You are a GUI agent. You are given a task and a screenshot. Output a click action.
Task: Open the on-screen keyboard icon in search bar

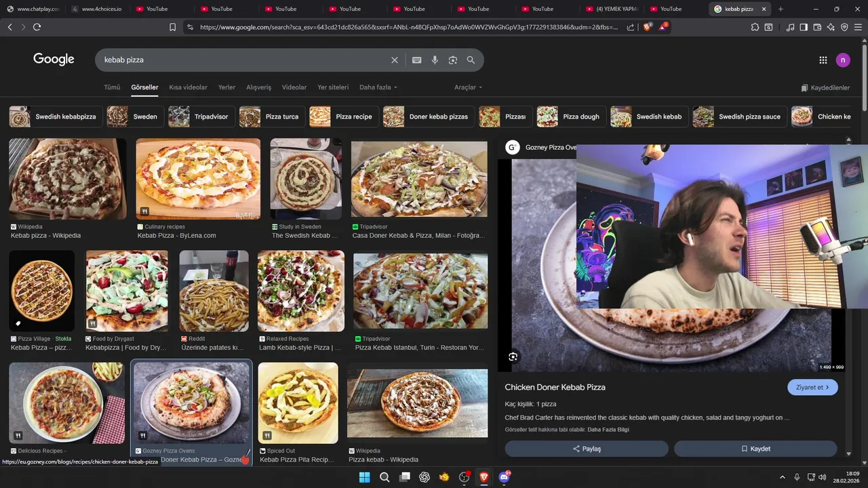click(x=417, y=60)
